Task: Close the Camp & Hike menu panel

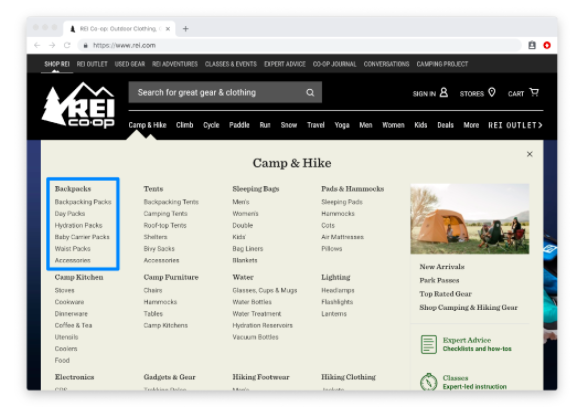Action: pyautogui.click(x=530, y=154)
